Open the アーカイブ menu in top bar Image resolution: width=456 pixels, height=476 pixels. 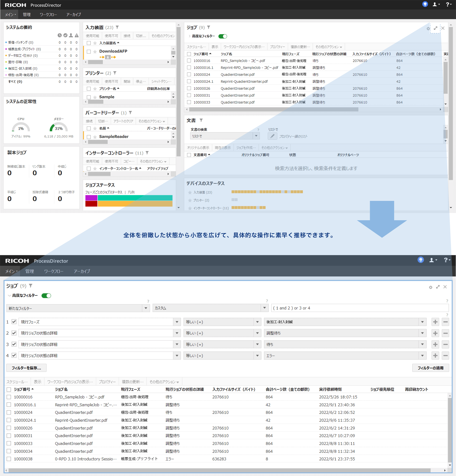tap(73, 15)
